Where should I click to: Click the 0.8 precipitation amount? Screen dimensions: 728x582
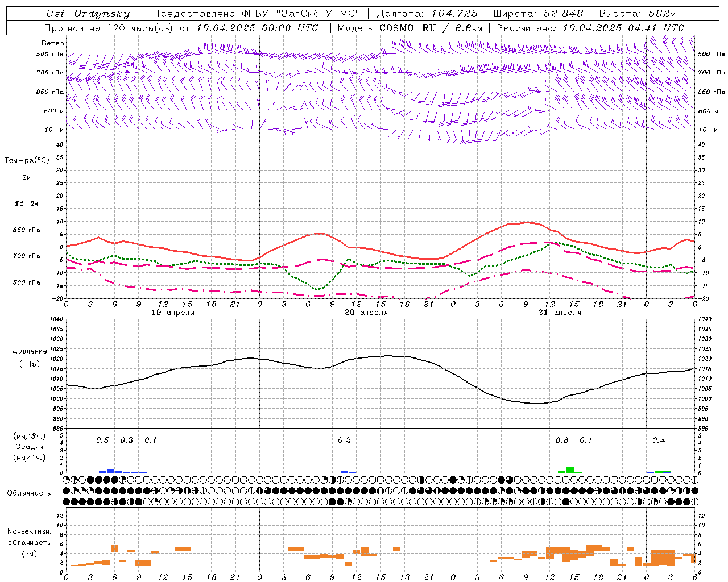pos(562,440)
